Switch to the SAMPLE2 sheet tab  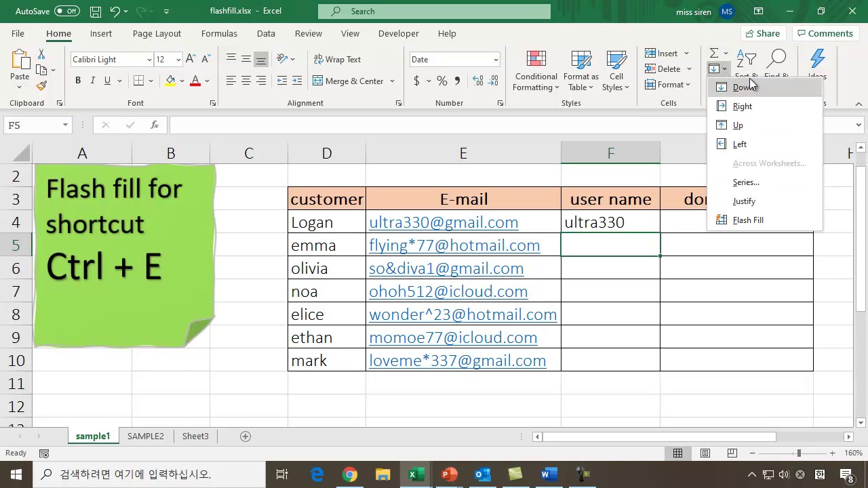click(146, 436)
